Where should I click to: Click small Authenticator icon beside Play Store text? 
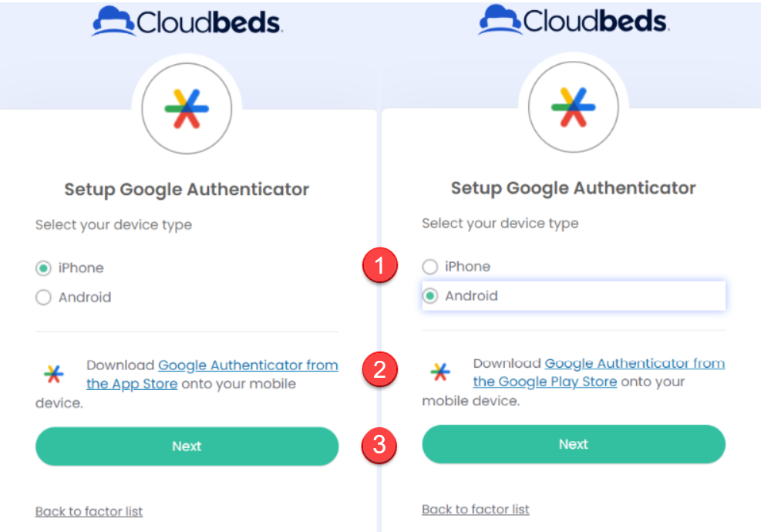(439, 372)
